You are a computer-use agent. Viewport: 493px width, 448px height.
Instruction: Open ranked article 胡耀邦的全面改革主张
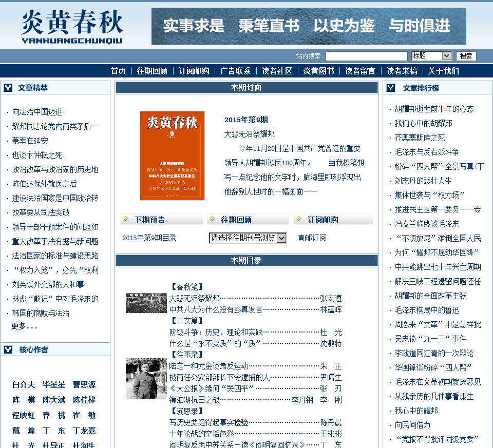click(x=430, y=296)
